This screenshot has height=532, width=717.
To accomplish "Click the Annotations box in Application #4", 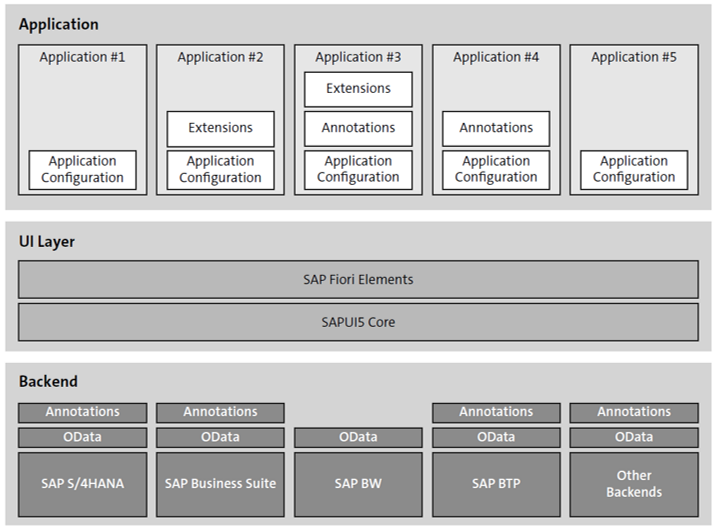I will click(496, 129).
